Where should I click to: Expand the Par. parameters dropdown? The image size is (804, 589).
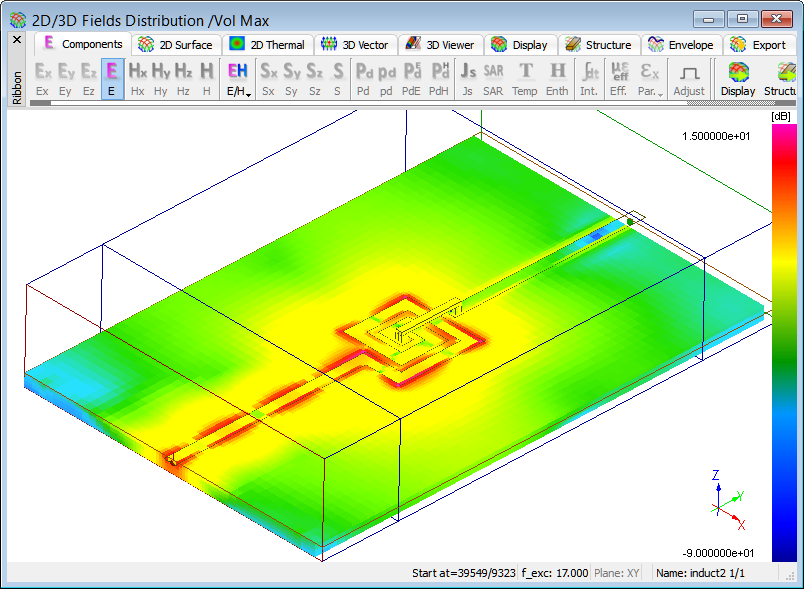pyautogui.click(x=650, y=78)
